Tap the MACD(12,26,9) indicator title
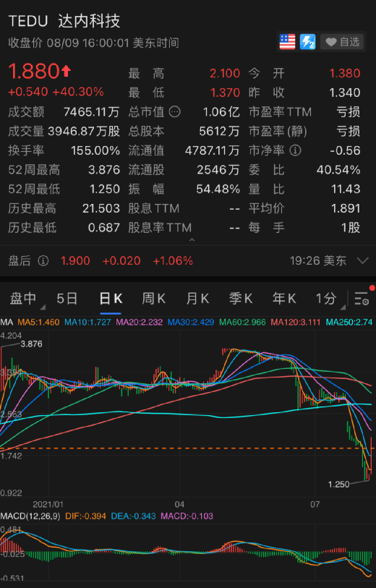The height and width of the screenshot is (588, 376). [x=30, y=516]
